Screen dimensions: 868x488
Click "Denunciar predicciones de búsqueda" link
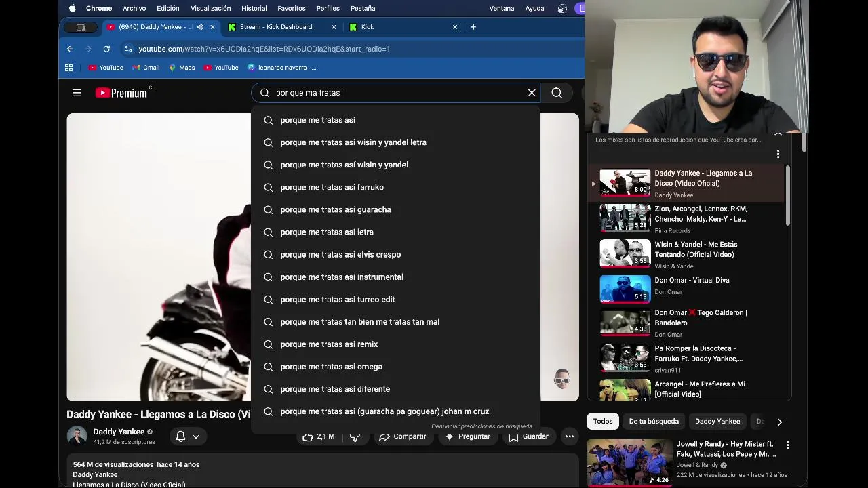click(x=481, y=426)
